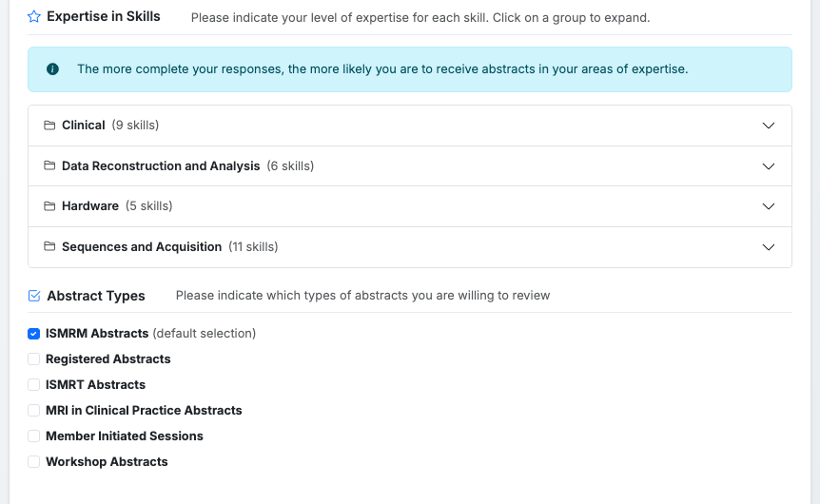Click folder icon for Data Reconstruction and Analysis

tap(49, 166)
